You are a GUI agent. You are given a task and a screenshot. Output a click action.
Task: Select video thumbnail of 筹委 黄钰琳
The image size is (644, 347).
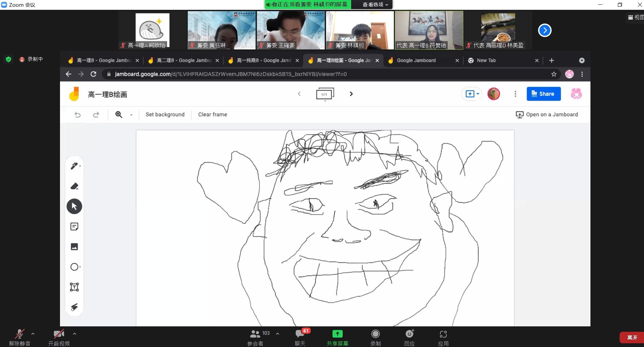coord(222,30)
